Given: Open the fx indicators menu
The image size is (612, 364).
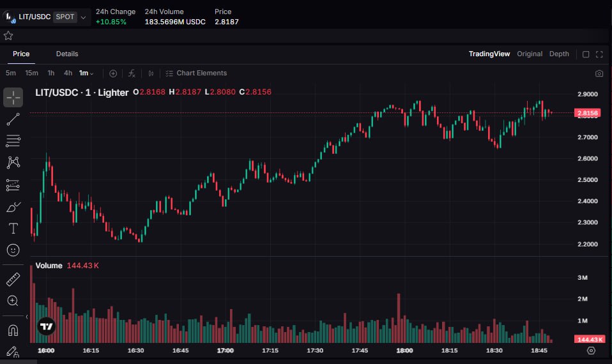Looking at the screenshot, I should [x=132, y=73].
